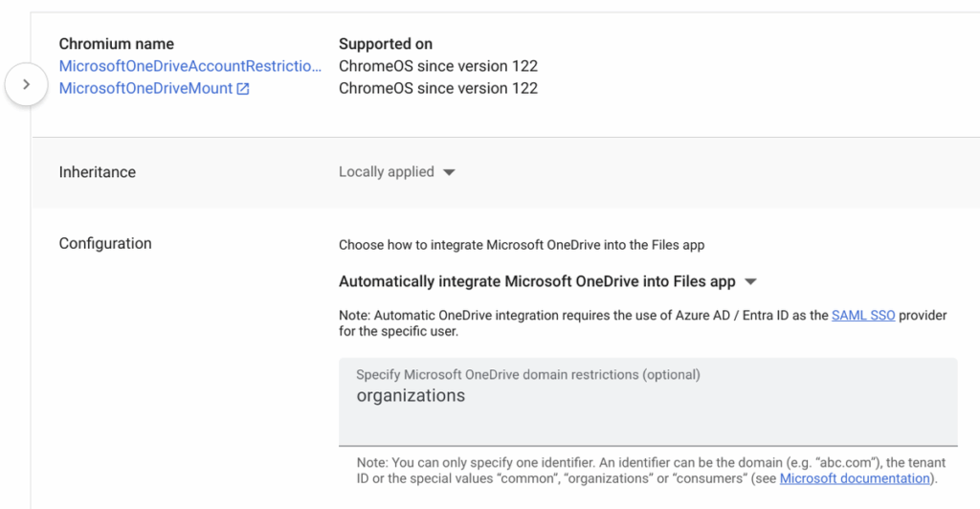Select the Locally applied inheritance text

pos(387,172)
